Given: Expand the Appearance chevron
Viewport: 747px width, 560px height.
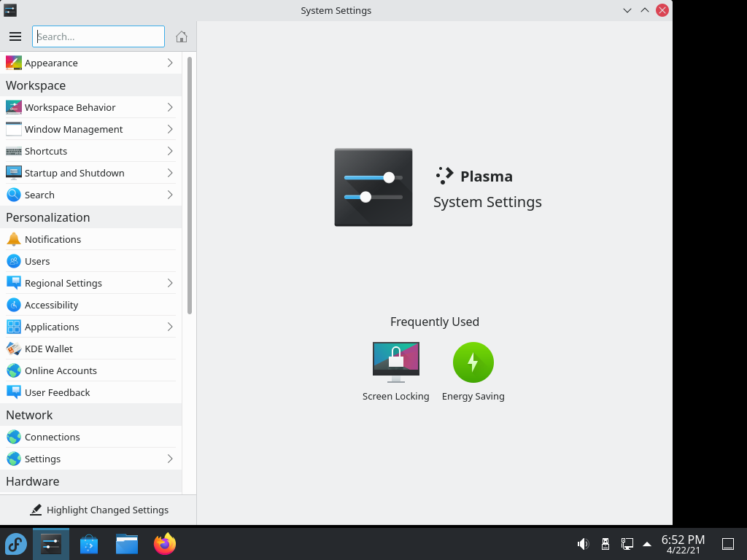Looking at the screenshot, I should click(x=170, y=63).
